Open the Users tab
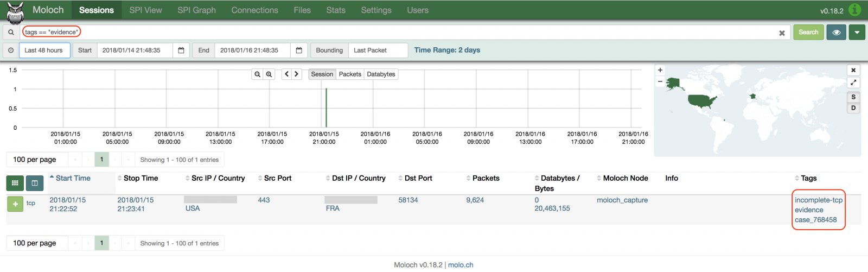Viewport: 868px width, 272px height. point(418,10)
